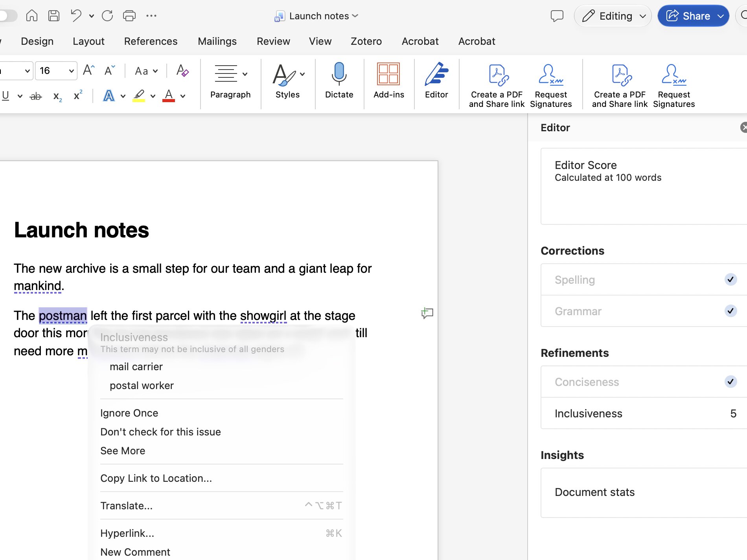Print using the printer icon
The height and width of the screenshot is (560, 747).
[129, 16]
